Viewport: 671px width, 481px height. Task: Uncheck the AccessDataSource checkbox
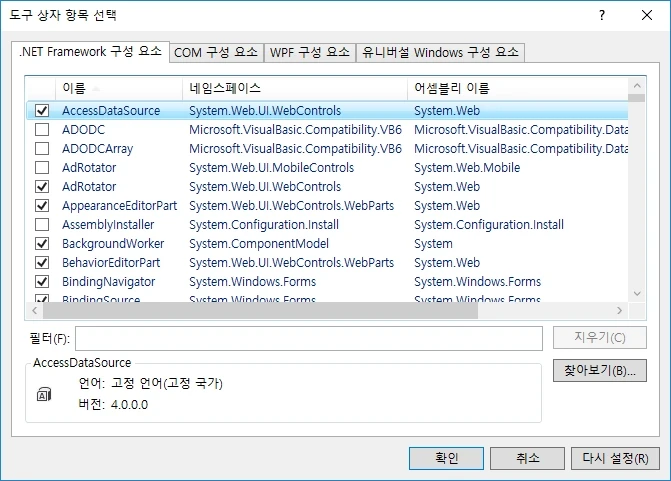[42, 111]
